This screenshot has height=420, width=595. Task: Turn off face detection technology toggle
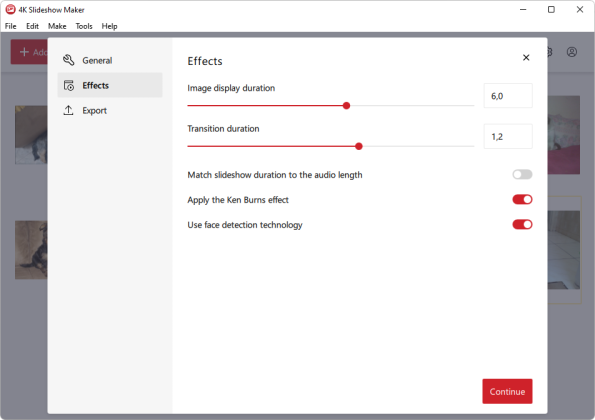pos(522,225)
